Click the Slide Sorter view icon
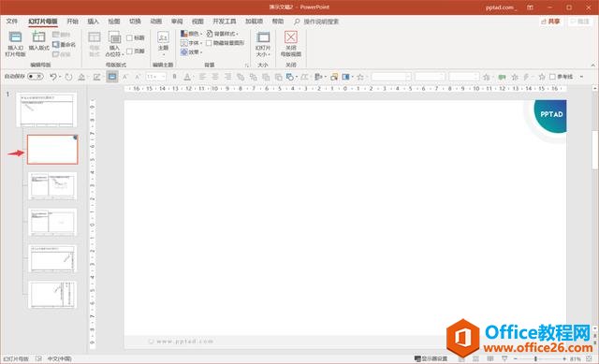Viewport: 599px width, 364px height. tap(476, 358)
